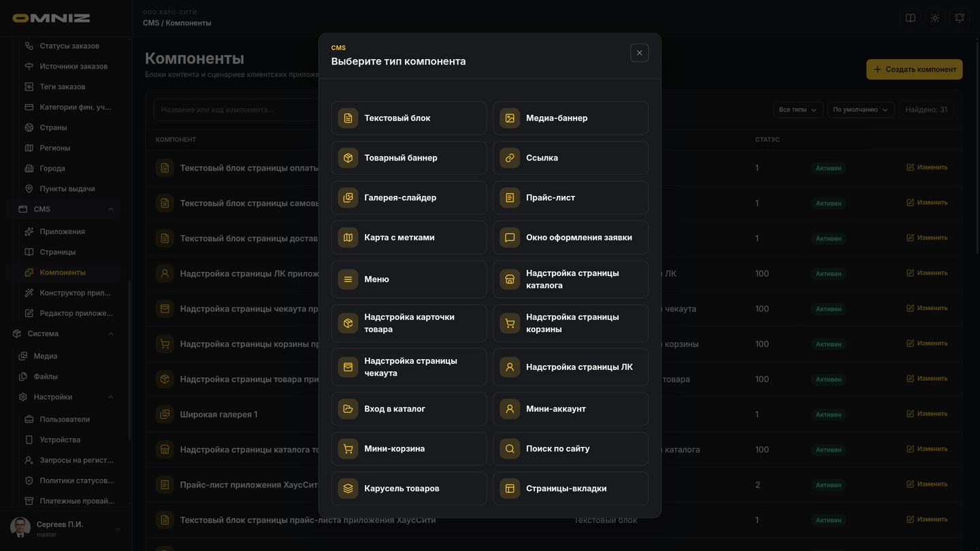Choose the Текстовый блок component type icon
The width and height of the screenshot is (980, 551).
click(348, 118)
